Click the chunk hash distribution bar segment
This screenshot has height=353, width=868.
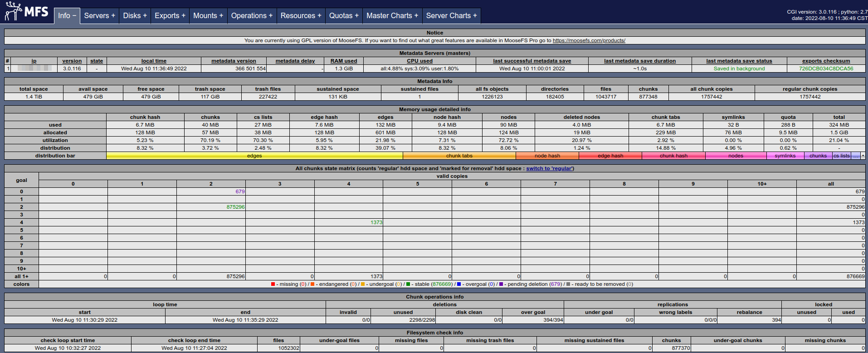point(673,156)
